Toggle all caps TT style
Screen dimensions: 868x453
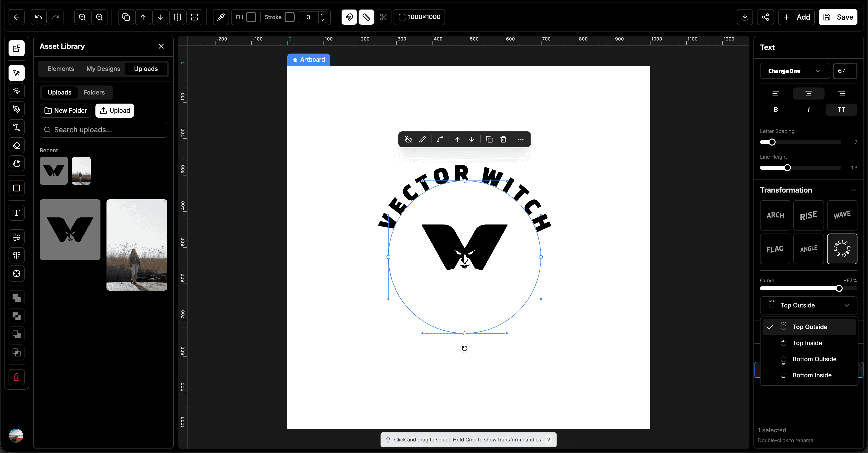pyautogui.click(x=841, y=110)
